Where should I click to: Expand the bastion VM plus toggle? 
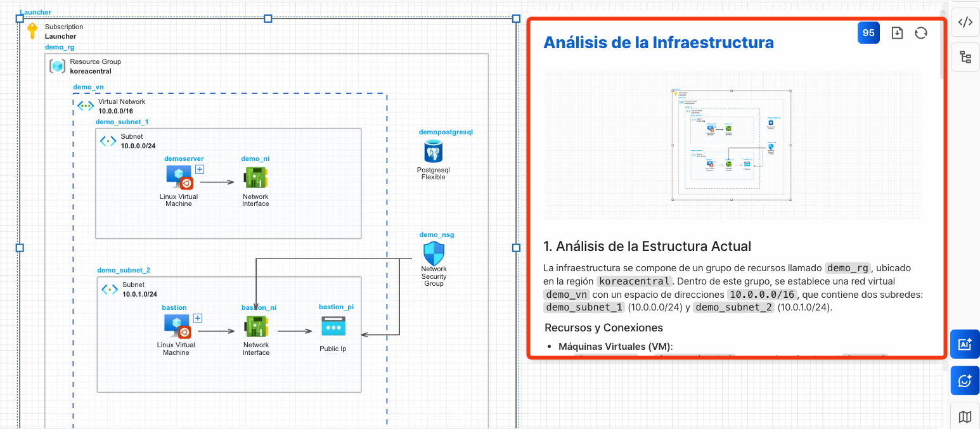(x=197, y=318)
